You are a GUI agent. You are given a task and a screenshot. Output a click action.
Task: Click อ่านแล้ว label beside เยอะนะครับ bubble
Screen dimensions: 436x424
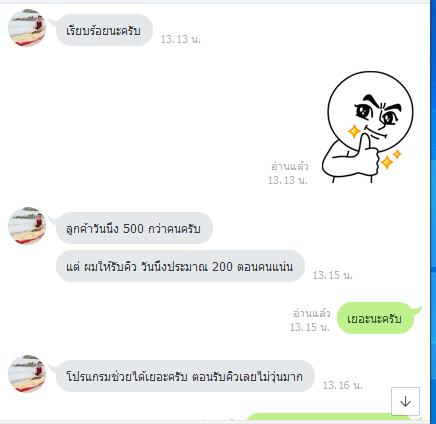point(312,313)
